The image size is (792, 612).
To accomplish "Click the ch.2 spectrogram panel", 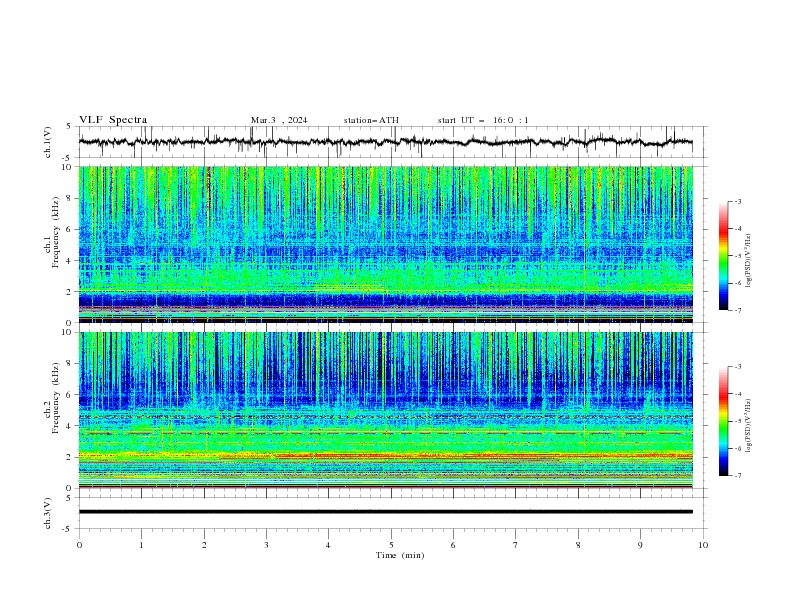I will point(385,410).
